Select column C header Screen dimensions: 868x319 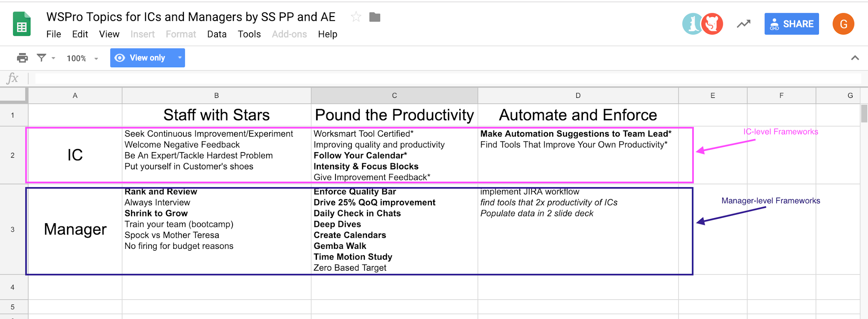click(394, 95)
